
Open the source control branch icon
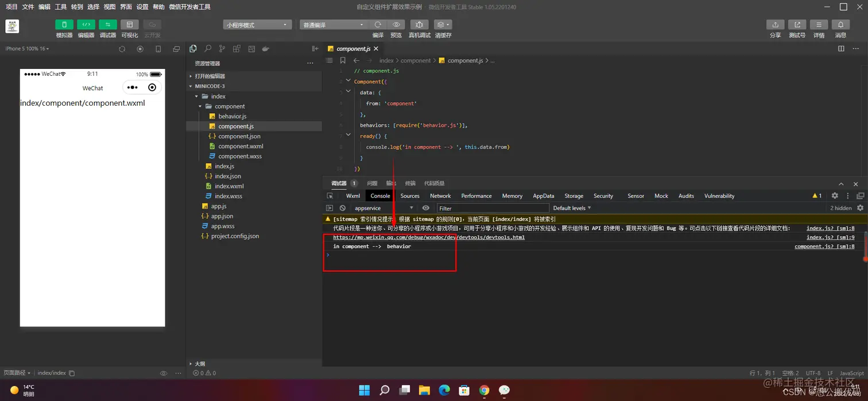(222, 49)
